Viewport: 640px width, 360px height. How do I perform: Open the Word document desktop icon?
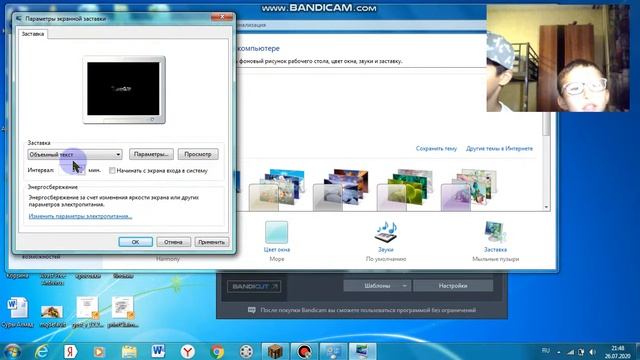point(17,313)
